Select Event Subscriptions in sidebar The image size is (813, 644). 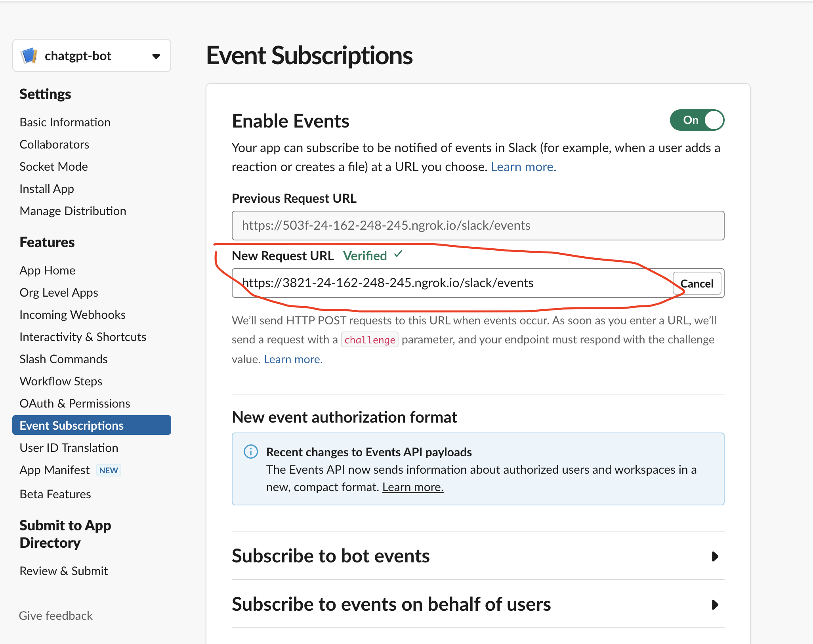(x=92, y=425)
